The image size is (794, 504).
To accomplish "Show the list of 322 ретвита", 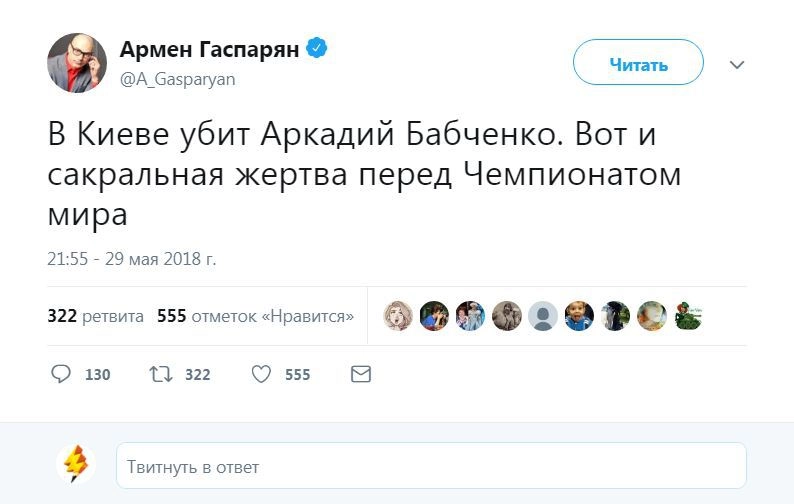I will (96, 316).
